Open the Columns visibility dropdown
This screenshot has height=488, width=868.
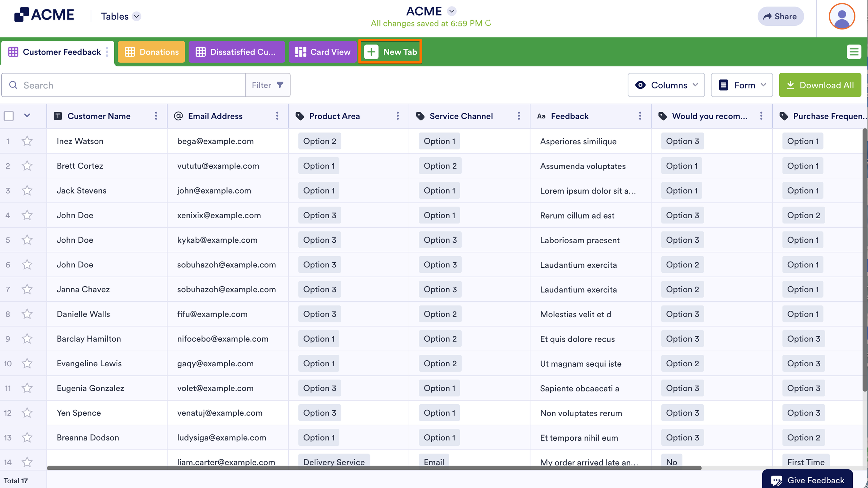pos(666,85)
